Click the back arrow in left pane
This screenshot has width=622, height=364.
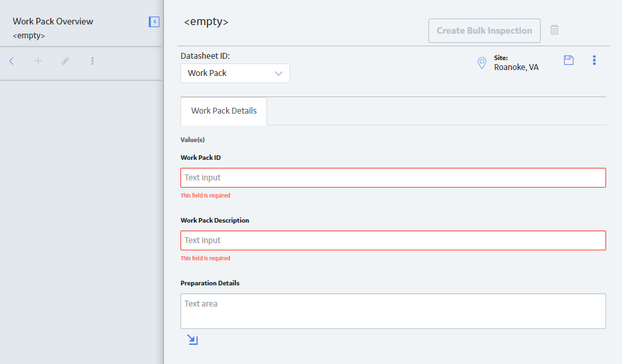[x=11, y=61]
